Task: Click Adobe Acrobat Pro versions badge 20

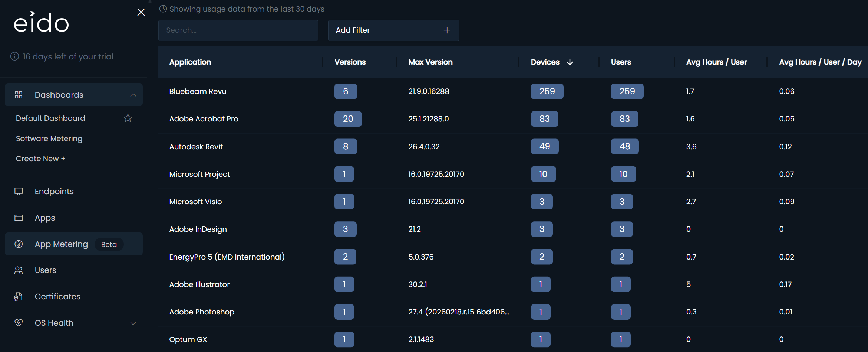Action: pyautogui.click(x=348, y=119)
